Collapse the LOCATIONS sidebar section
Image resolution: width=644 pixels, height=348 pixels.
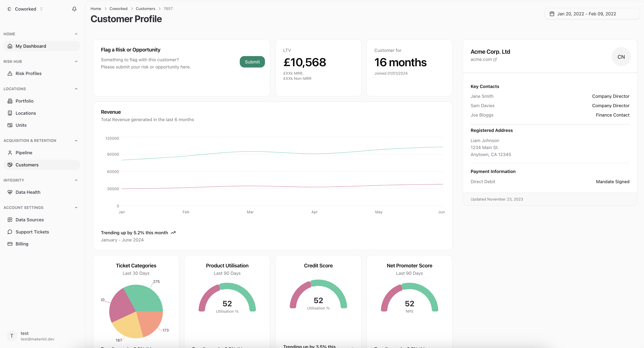(76, 89)
